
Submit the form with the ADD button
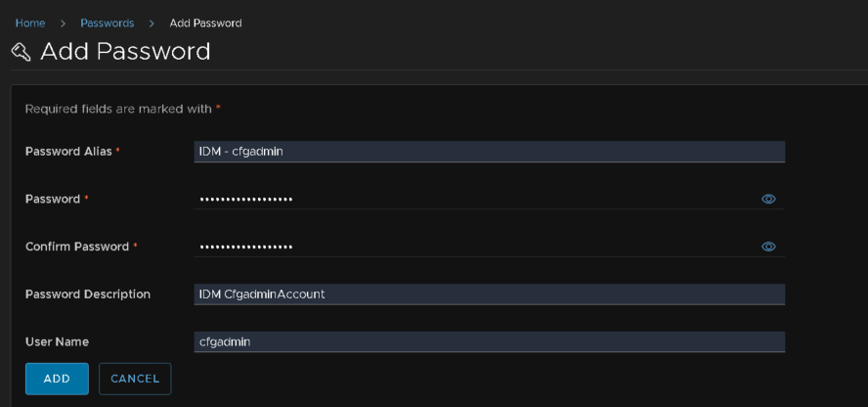point(57,379)
